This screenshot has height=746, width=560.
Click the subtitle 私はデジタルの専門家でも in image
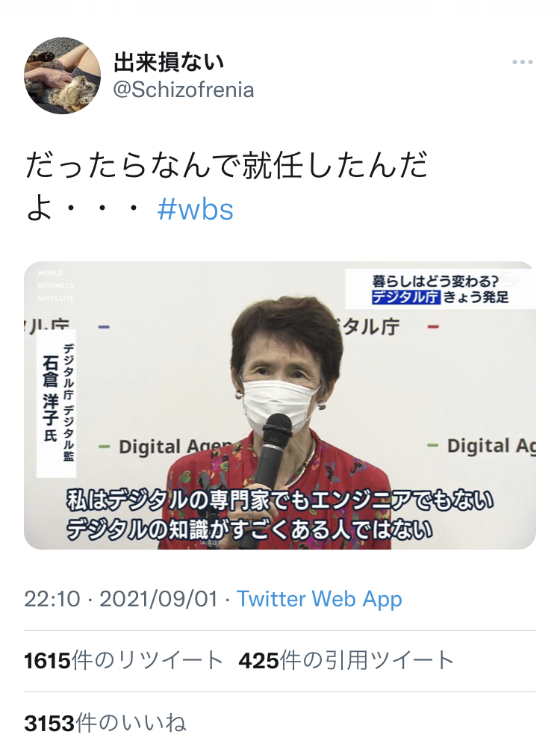[280, 500]
